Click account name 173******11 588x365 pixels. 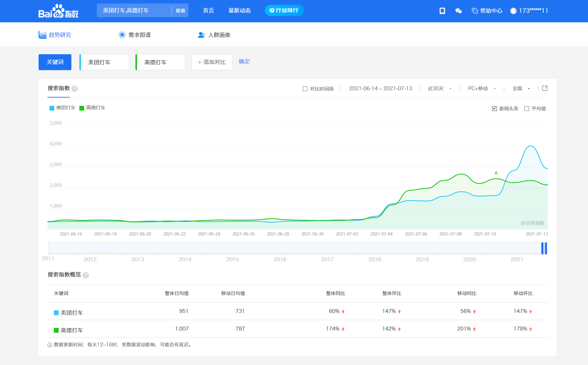click(x=534, y=11)
